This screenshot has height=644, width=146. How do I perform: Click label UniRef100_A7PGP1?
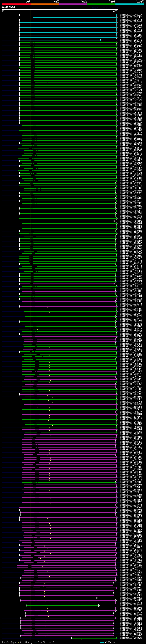(x=131, y=540)
